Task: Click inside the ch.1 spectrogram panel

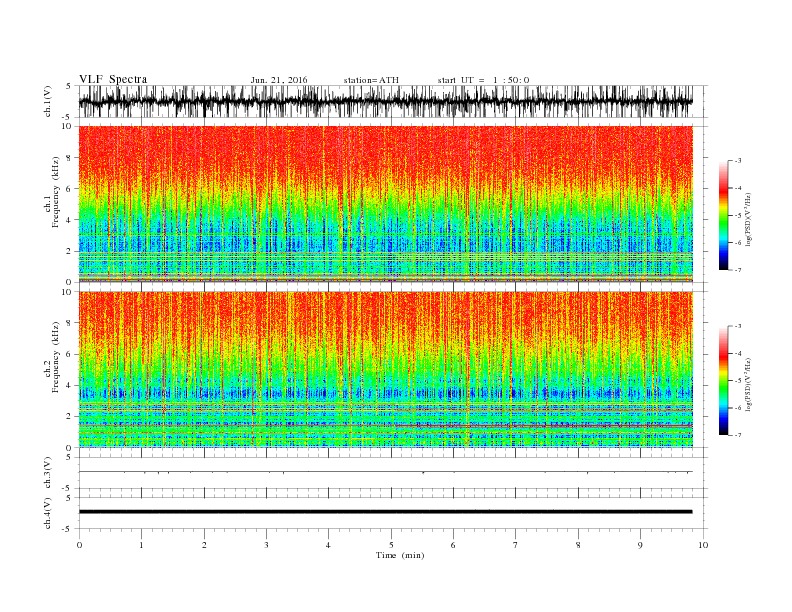Action: (385, 204)
